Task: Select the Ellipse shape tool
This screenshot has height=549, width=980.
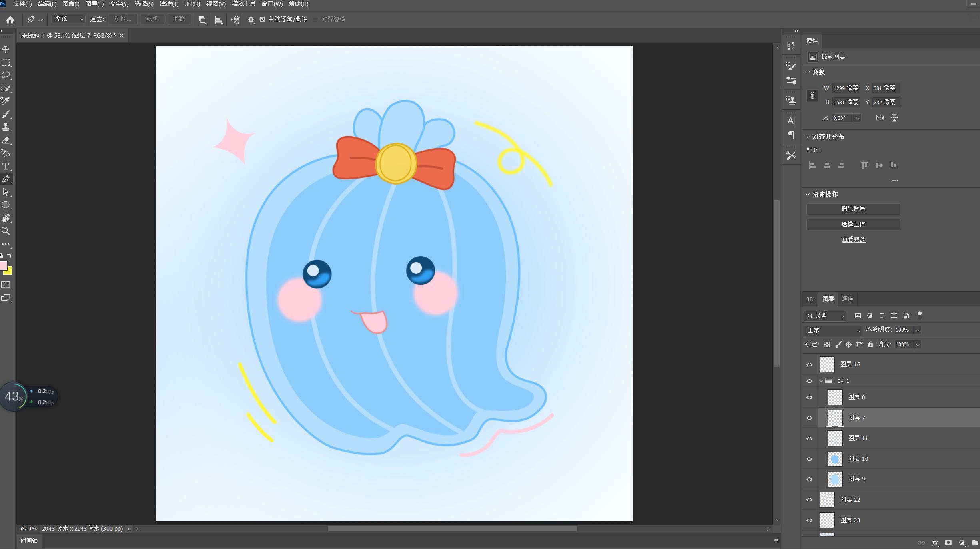Action: click(6, 205)
